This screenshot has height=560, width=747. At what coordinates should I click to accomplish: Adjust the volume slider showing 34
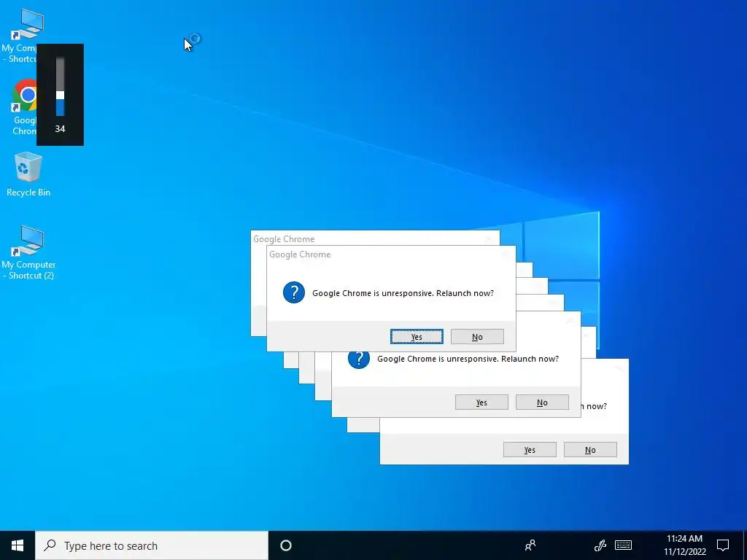pos(60,96)
